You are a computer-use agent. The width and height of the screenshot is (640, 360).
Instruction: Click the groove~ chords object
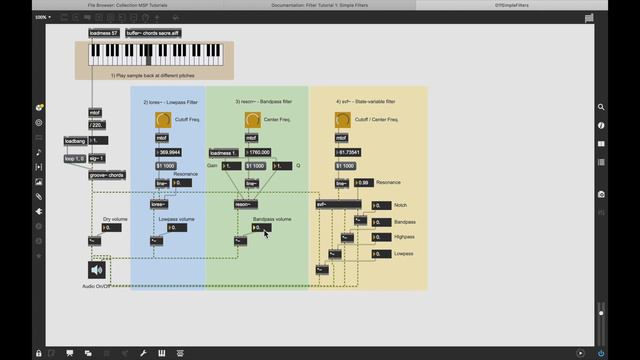pyautogui.click(x=107, y=176)
